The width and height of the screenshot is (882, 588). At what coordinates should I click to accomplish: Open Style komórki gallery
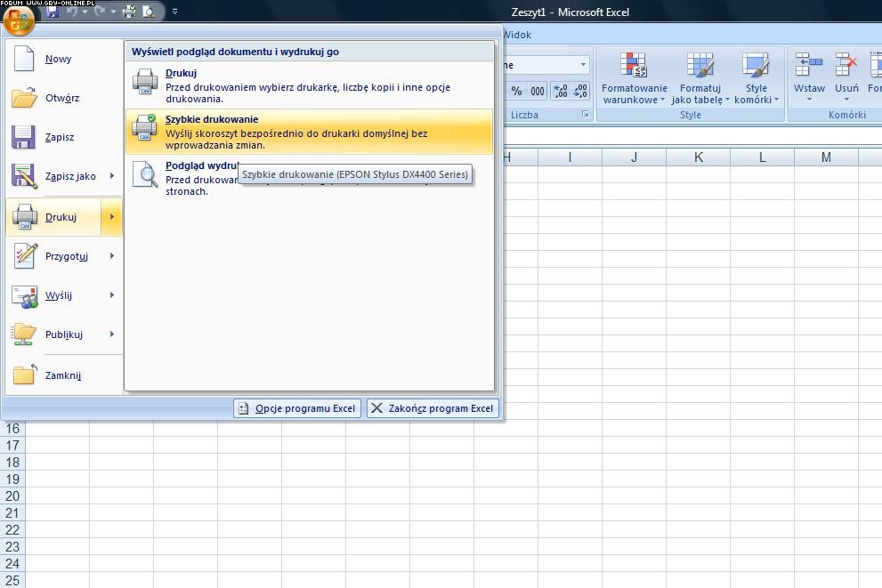click(757, 78)
